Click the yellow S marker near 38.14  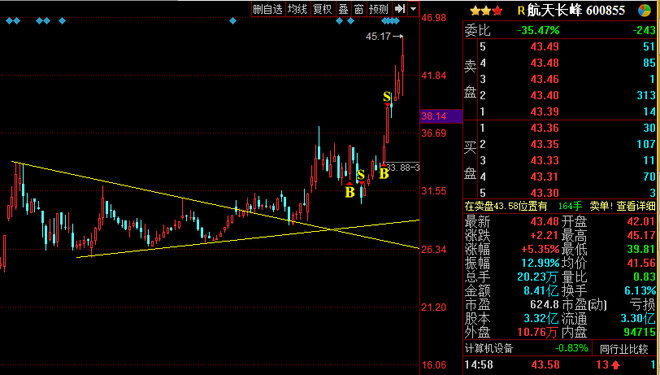(387, 97)
